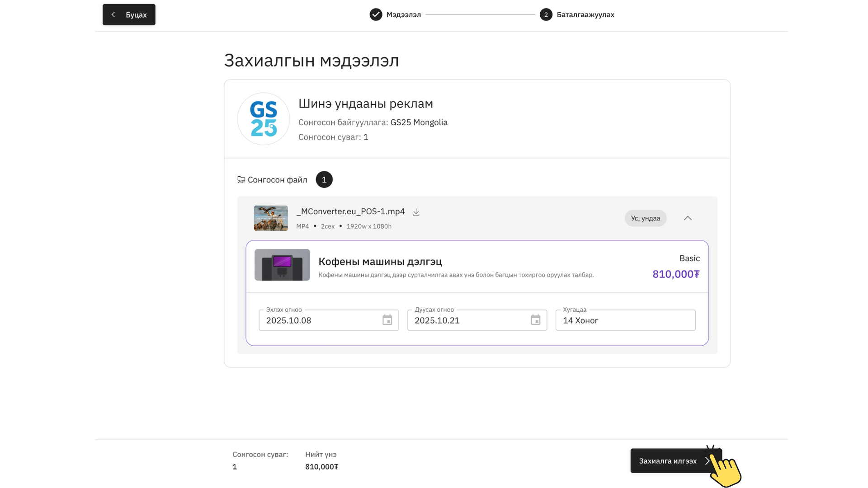Go to the Баталгаажуулах step label
868x488 pixels.
click(x=585, y=14)
